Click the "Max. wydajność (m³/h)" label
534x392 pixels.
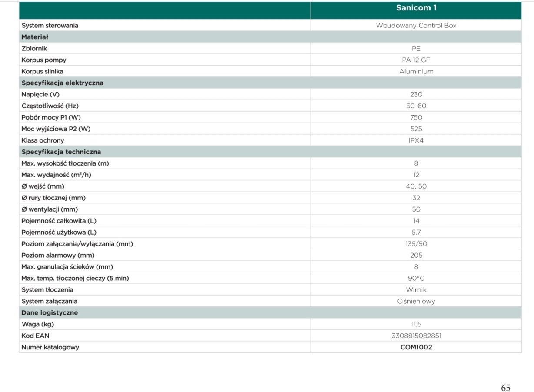point(57,175)
